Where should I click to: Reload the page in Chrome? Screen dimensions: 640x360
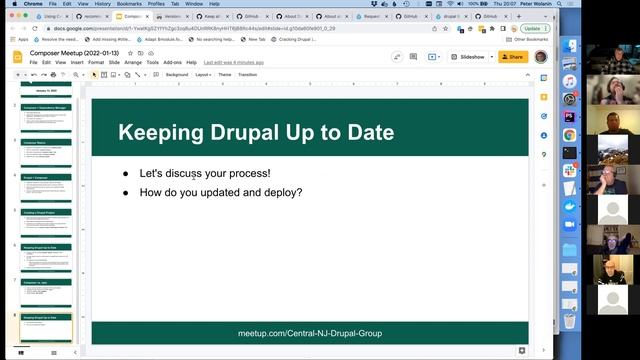click(x=35, y=29)
